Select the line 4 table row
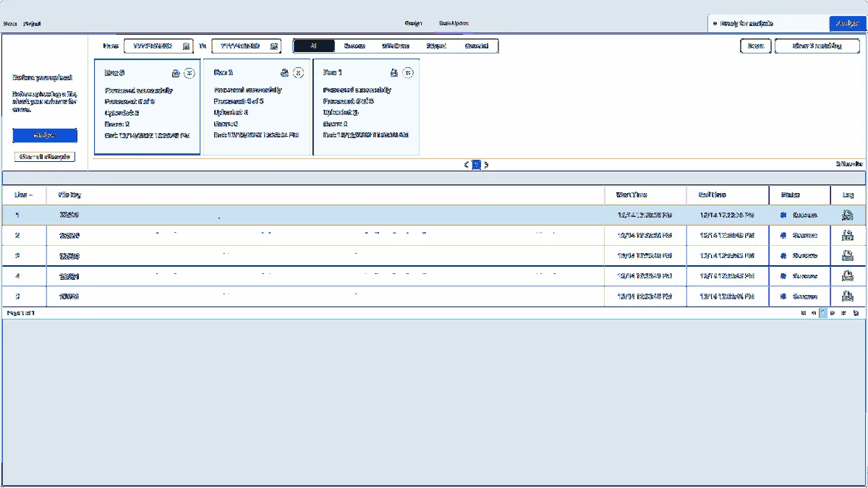The width and height of the screenshot is (868, 488). point(434,275)
